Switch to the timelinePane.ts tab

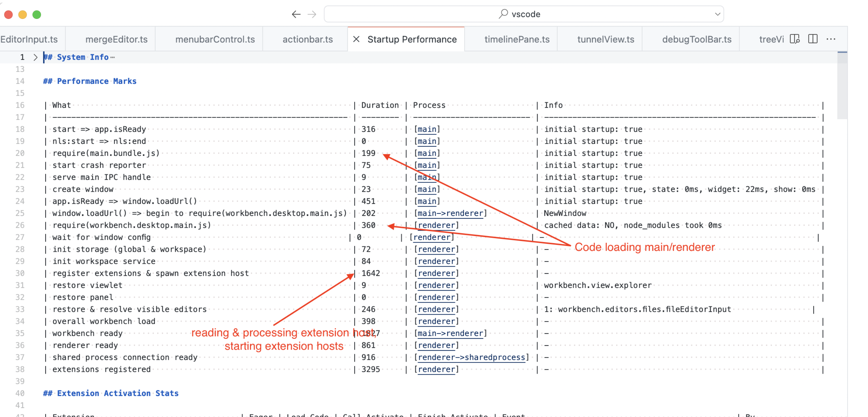pos(516,39)
